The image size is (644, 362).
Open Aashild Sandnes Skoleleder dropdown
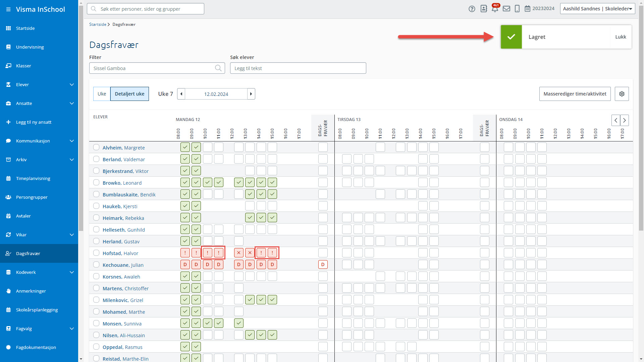tap(597, 9)
